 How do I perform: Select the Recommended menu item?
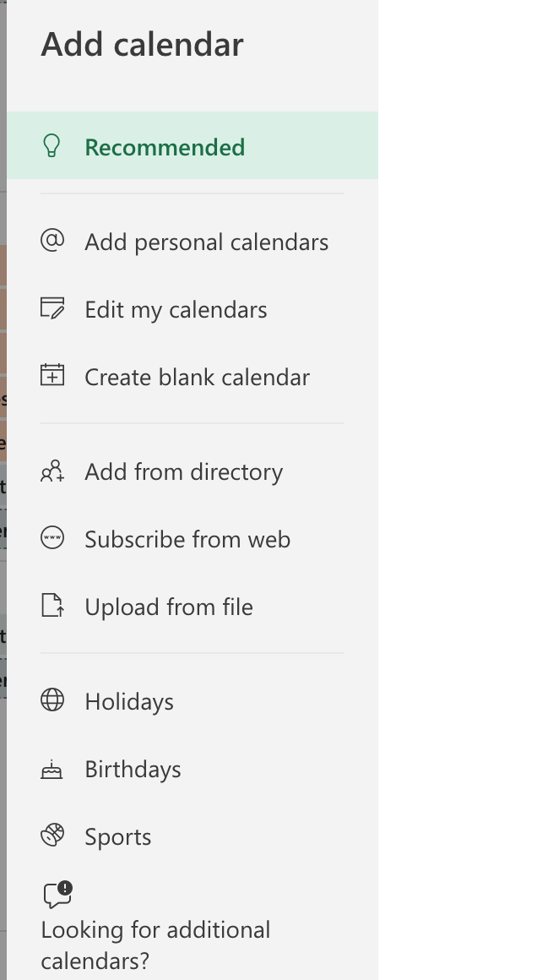coord(193,145)
